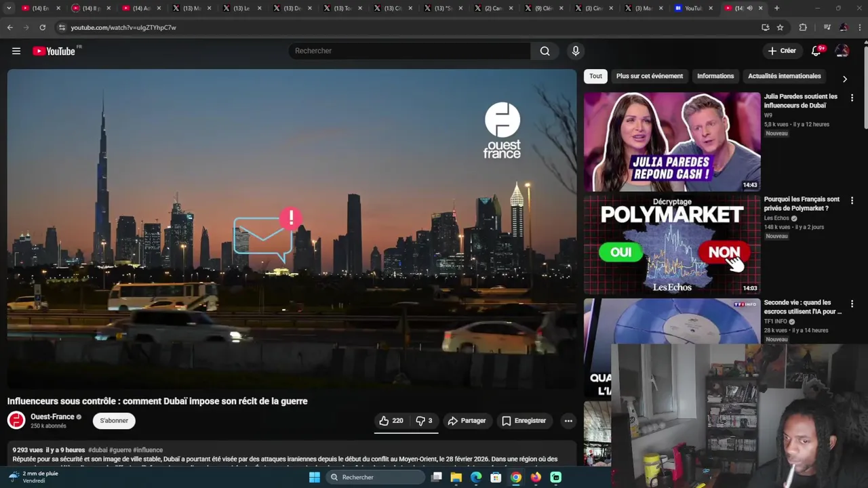The width and height of the screenshot is (868, 488).
Task: Switch to the YouTube tab with blue favicon
Action: click(x=693, y=8)
